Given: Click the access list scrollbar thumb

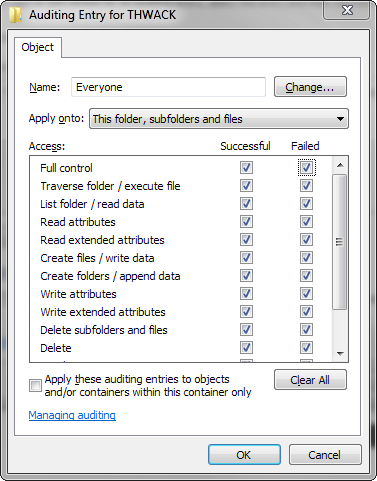Looking at the screenshot, I should point(340,242).
